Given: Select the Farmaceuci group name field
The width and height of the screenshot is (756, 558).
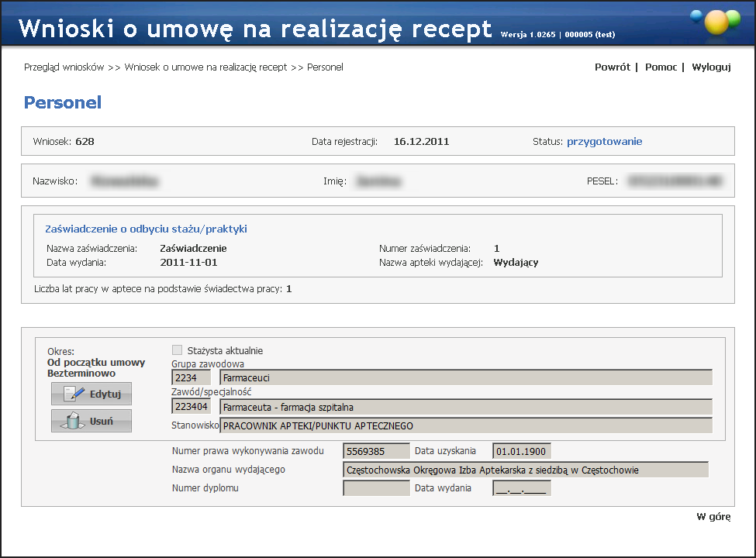Looking at the screenshot, I should pos(465,378).
